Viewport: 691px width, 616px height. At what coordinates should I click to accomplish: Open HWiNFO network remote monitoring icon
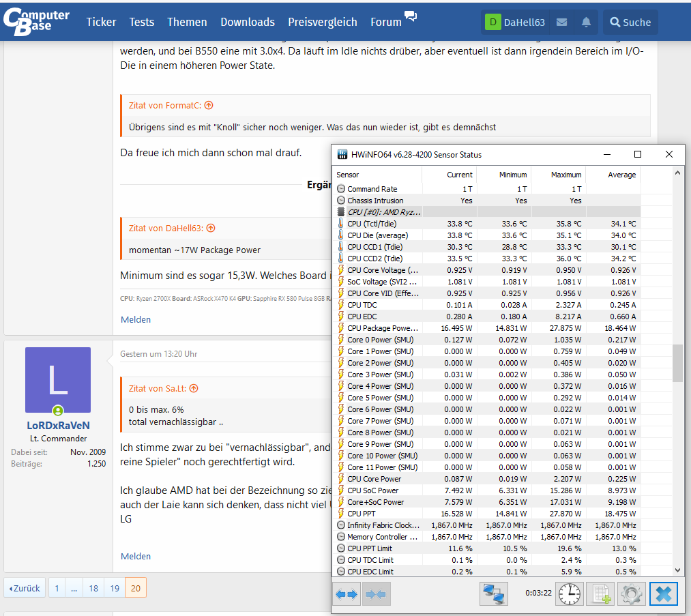pyautogui.click(x=494, y=594)
